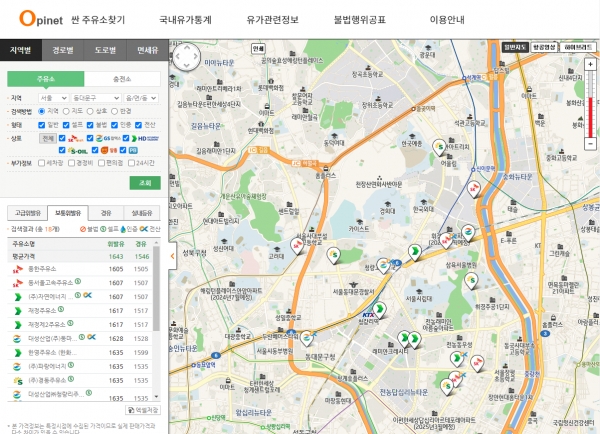Click the 전체 brand button
Screen dimensions: 600x434
click(48, 138)
